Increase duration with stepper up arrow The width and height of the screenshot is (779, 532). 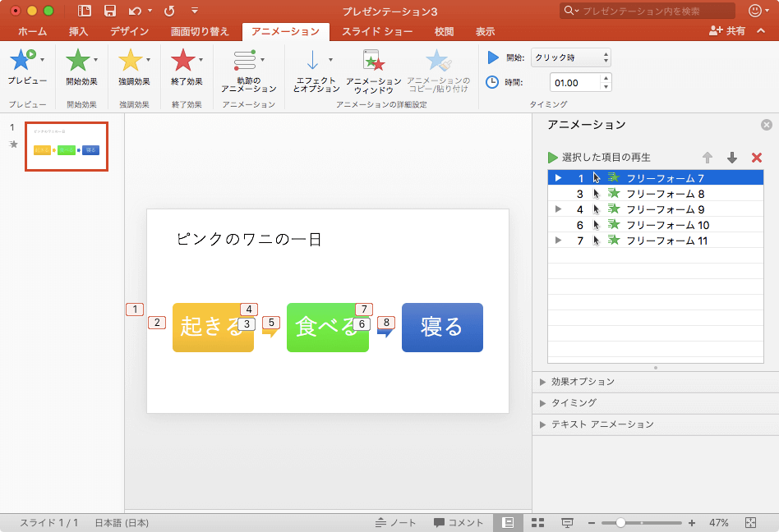[606, 78]
